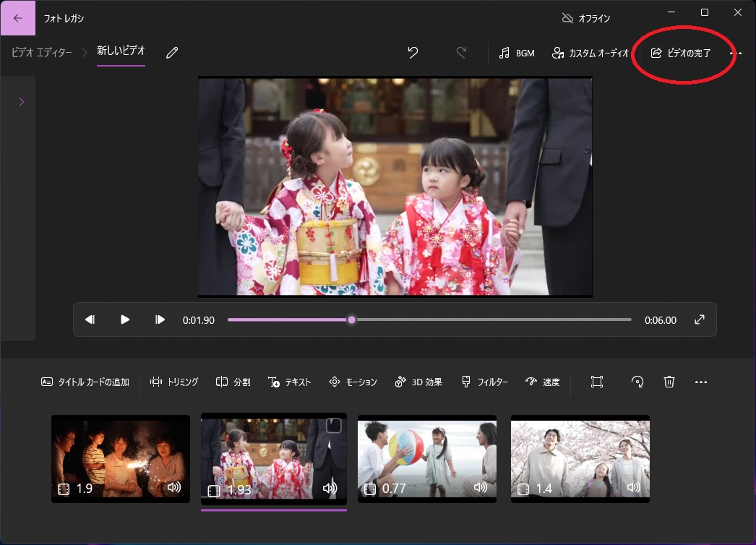Click the ビデオの完了 button
The width and height of the screenshot is (756, 545).
(681, 53)
